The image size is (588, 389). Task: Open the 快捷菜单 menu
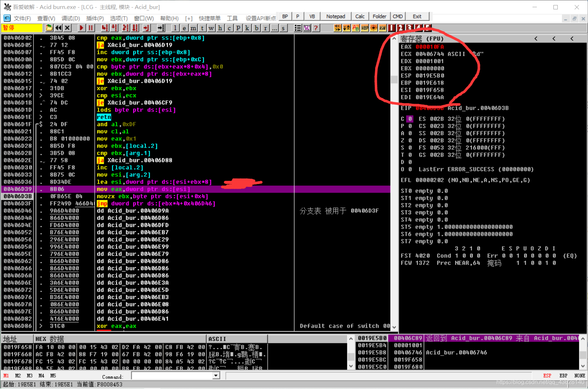pos(210,18)
